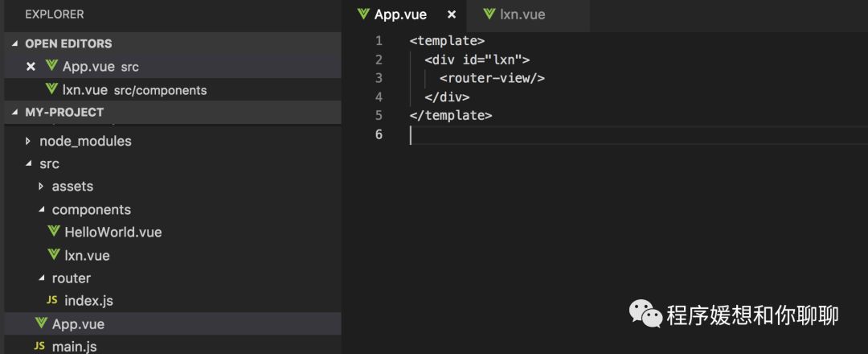
Task: Expand the assets folder
Action: tap(42, 186)
